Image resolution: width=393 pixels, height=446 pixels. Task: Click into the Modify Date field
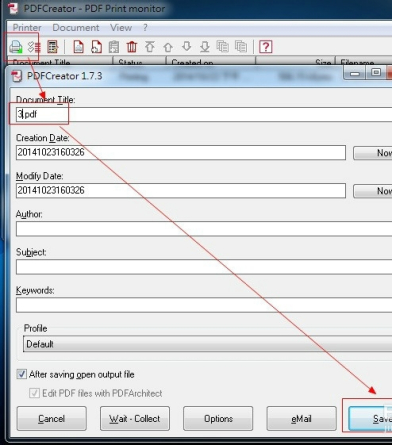click(x=181, y=191)
